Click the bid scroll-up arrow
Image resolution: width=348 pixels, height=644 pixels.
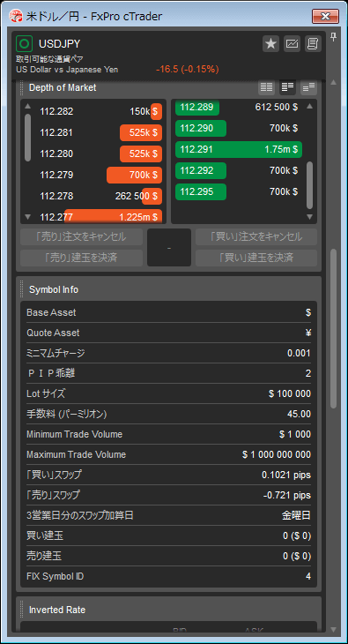(x=27, y=106)
